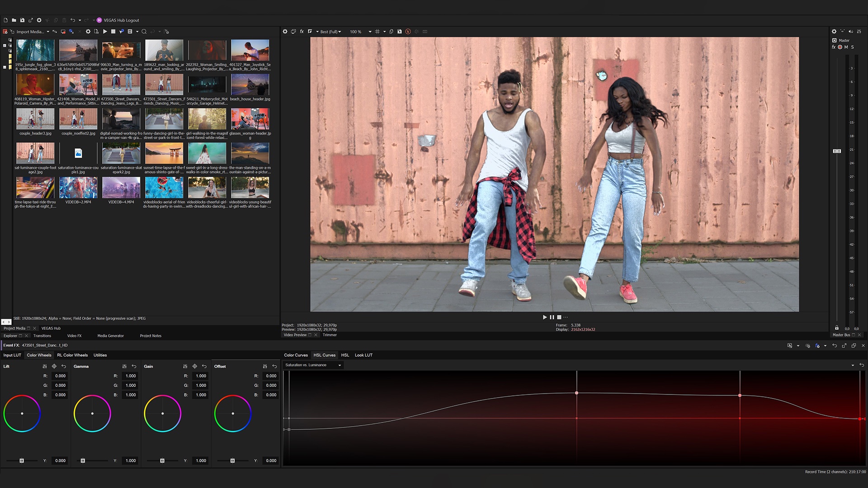Open the Video FX tab

point(74,336)
